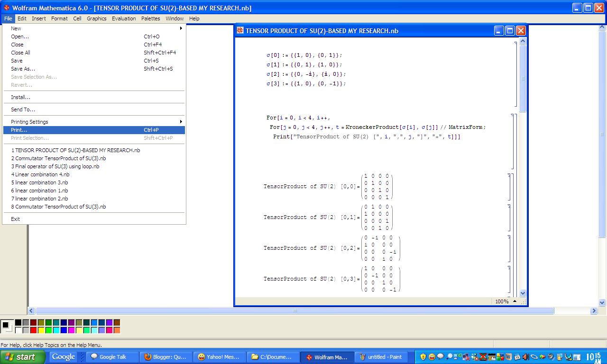Pick the white color swatch in Paint palette

click(x=18, y=330)
